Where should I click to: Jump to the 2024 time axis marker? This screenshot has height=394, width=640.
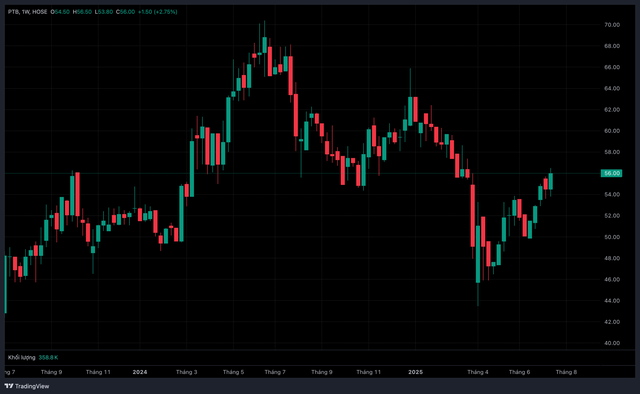pos(140,372)
